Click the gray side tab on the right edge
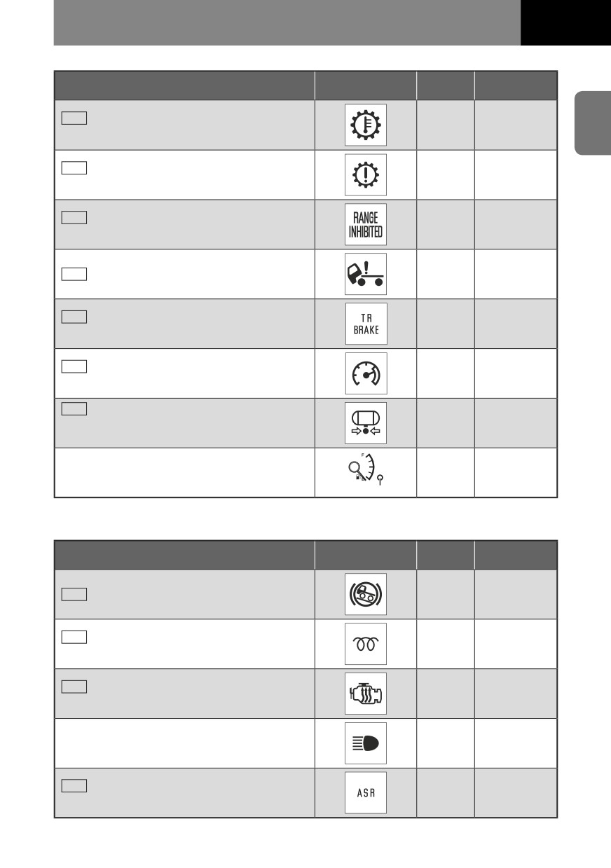611x868 pixels. click(x=593, y=122)
